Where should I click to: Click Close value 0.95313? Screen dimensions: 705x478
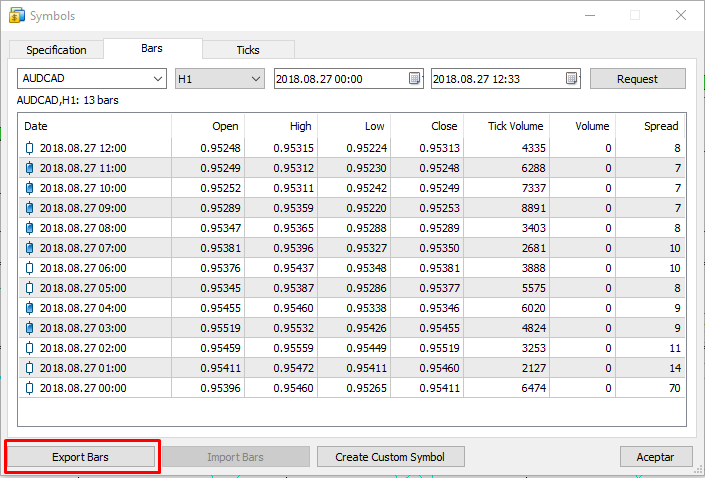point(439,148)
